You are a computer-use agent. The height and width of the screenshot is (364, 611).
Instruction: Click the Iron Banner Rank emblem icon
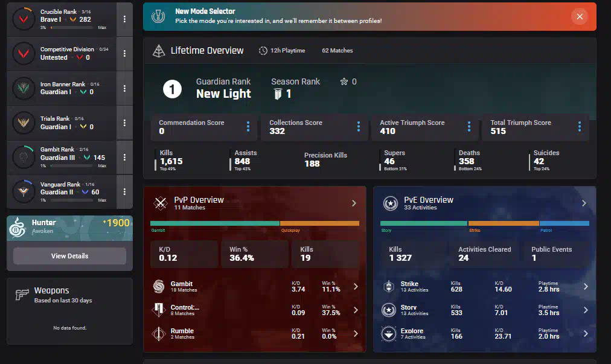[24, 88]
